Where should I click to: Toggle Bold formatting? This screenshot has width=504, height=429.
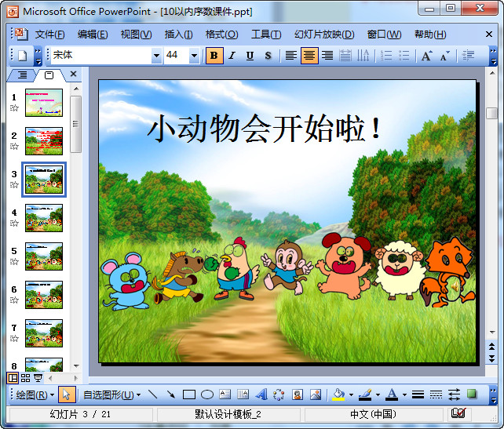pyautogui.click(x=214, y=56)
